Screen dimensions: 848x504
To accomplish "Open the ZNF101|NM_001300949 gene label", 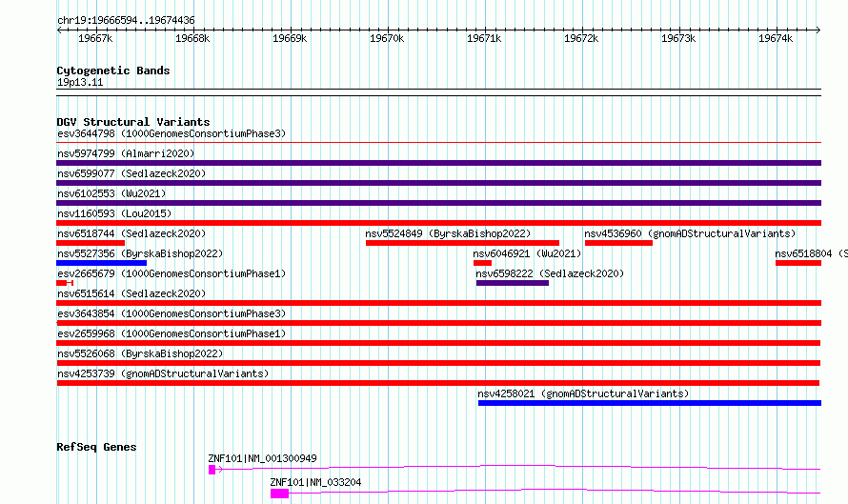I will tap(262, 458).
